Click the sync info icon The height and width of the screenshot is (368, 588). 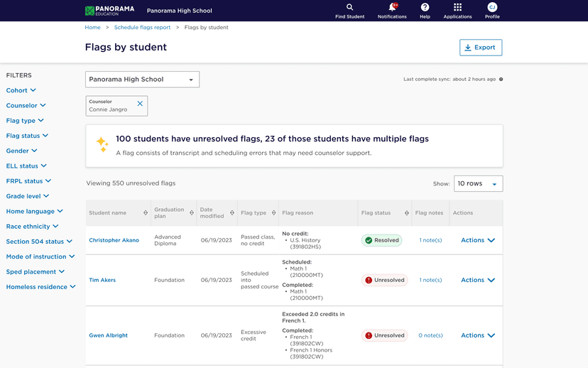tap(501, 80)
